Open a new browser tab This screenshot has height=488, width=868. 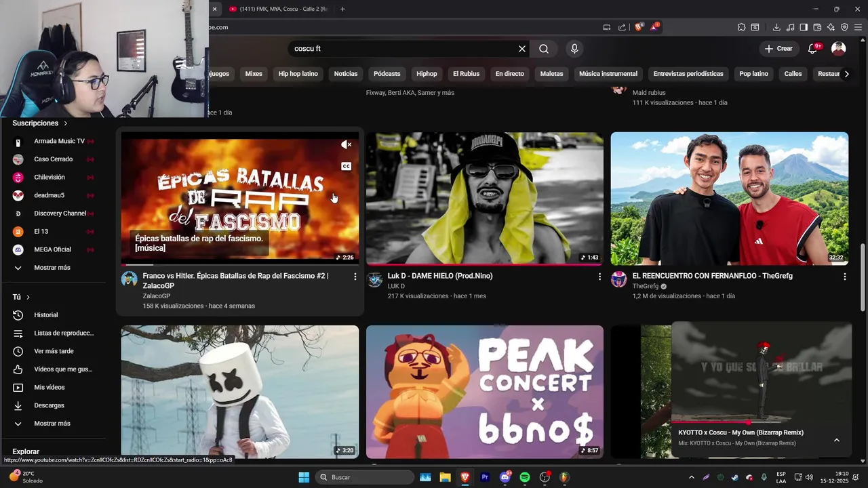342,9
